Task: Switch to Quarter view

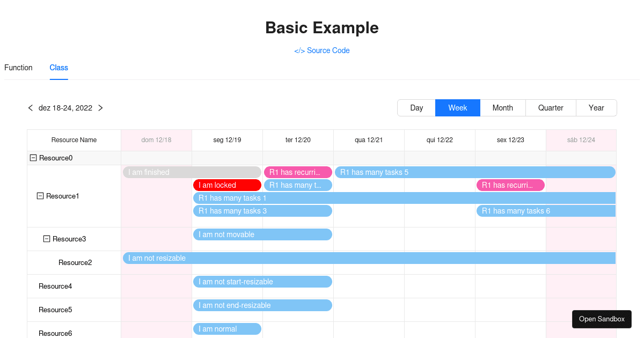Action: (x=551, y=108)
